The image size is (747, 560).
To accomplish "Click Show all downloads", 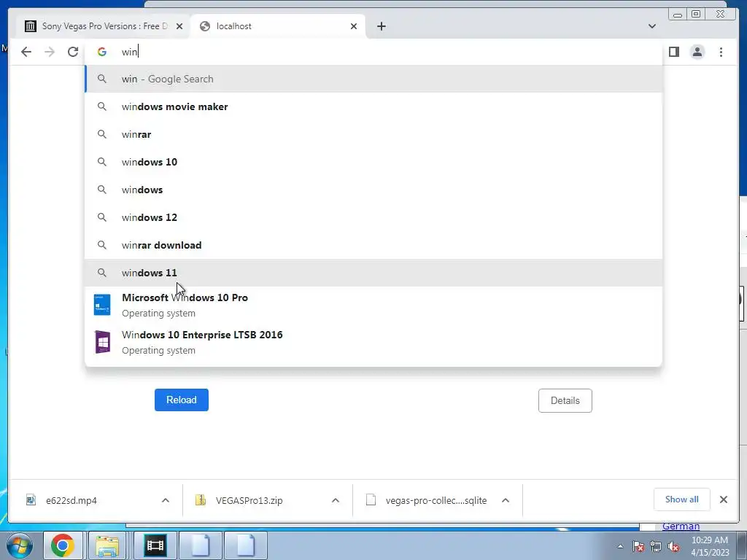I will click(682, 499).
